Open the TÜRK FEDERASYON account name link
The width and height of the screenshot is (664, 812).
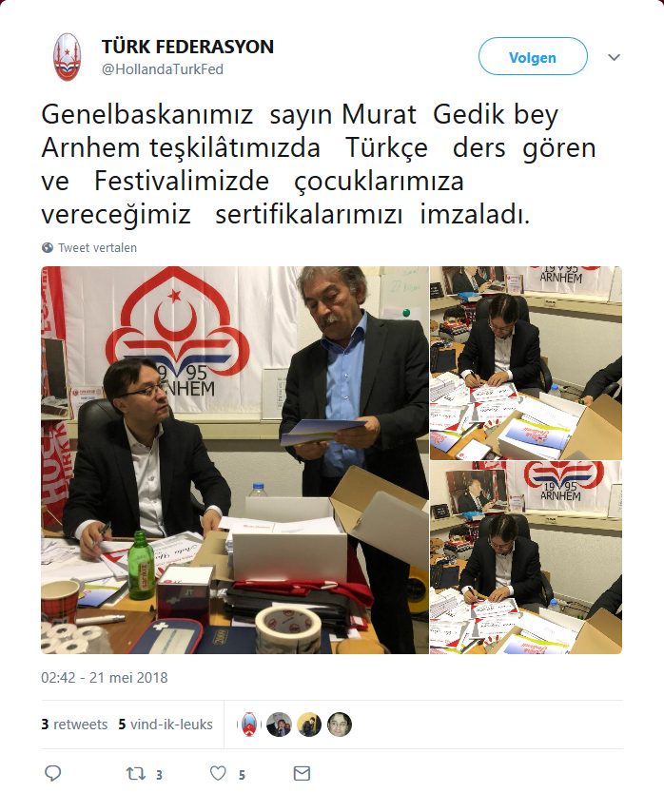point(188,47)
